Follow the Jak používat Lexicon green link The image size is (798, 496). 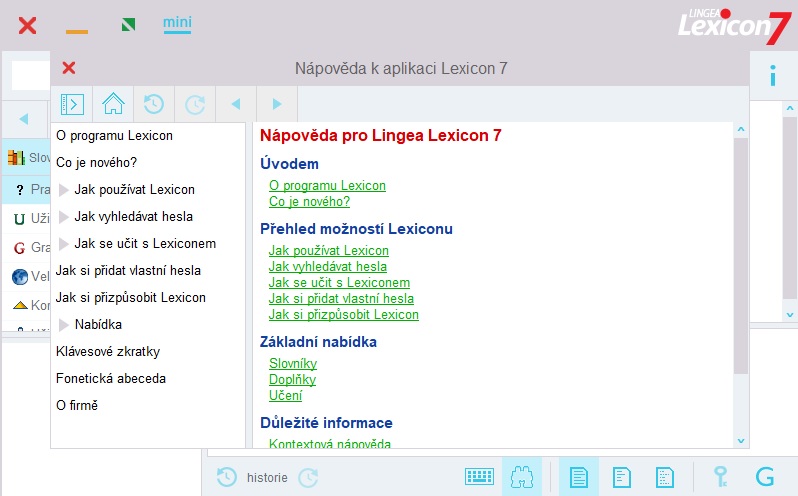[x=329, y=251]
